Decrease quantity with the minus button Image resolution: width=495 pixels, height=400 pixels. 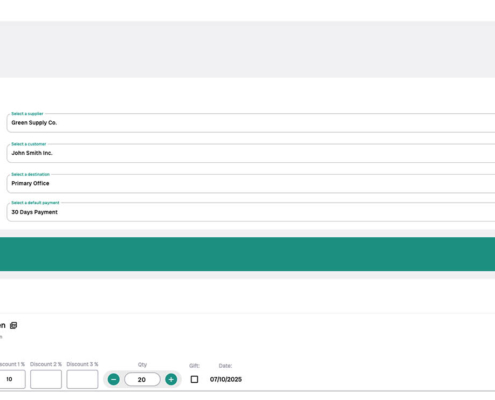114,379
